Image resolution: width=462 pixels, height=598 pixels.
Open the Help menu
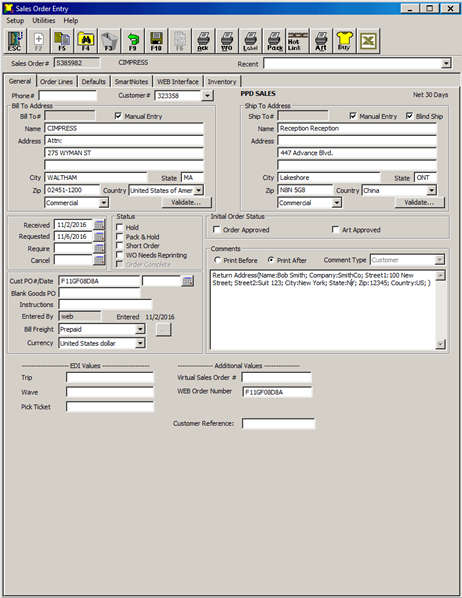click(x=71, y=21)
